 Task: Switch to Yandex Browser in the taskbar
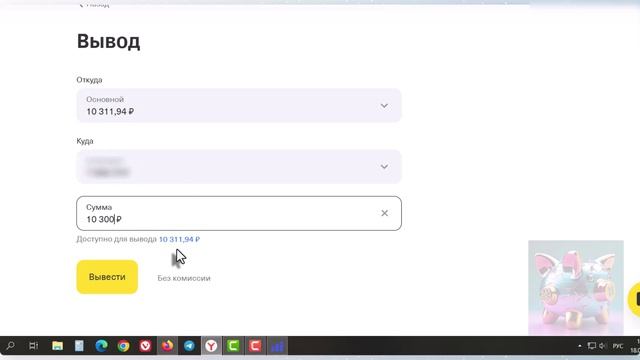click(211, 346)
